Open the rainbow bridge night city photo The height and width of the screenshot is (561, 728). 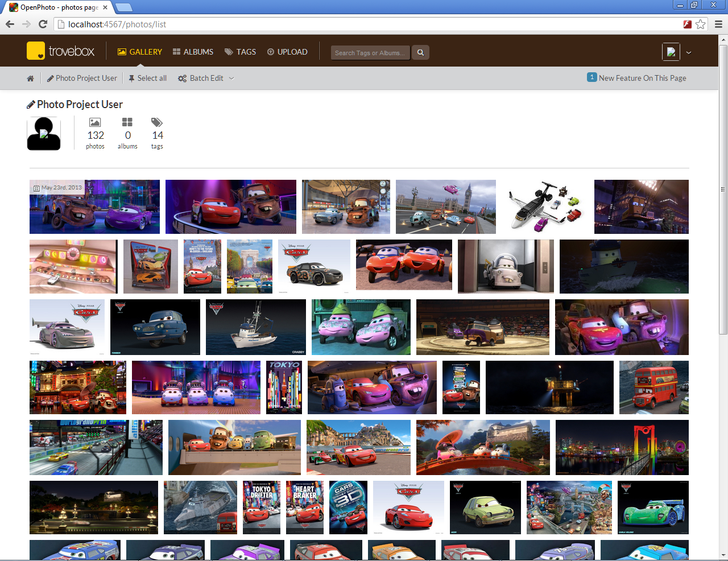pyautogui.click(x=622, y=447)
